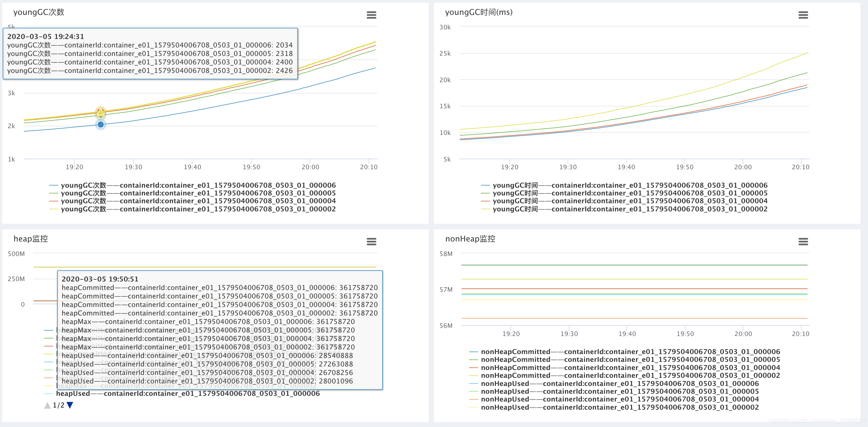Image resolution: width=868 pixels, height=427 pixels.
Task: Click tooltip timestamp 2020-03-05 19:24:31
Action: [x=46, y=36]
